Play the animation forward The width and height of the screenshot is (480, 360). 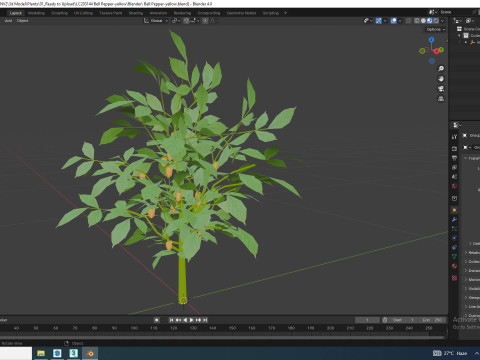(191, 320)
